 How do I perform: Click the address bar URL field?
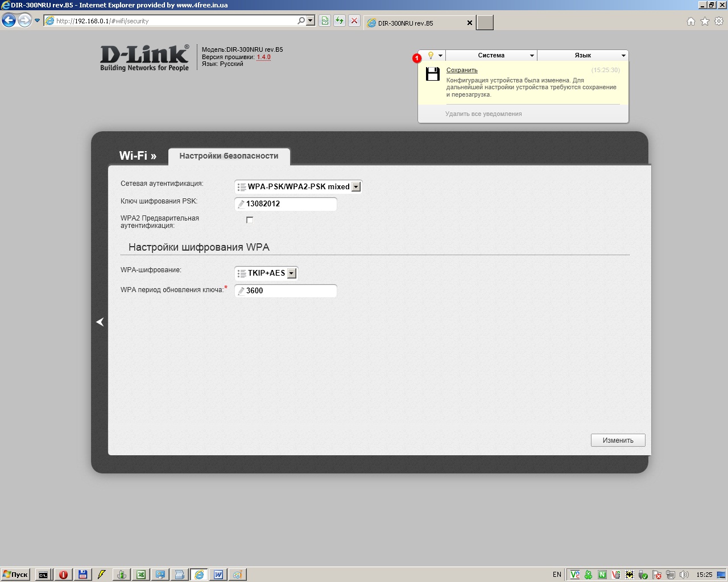[x=175, y=21]
